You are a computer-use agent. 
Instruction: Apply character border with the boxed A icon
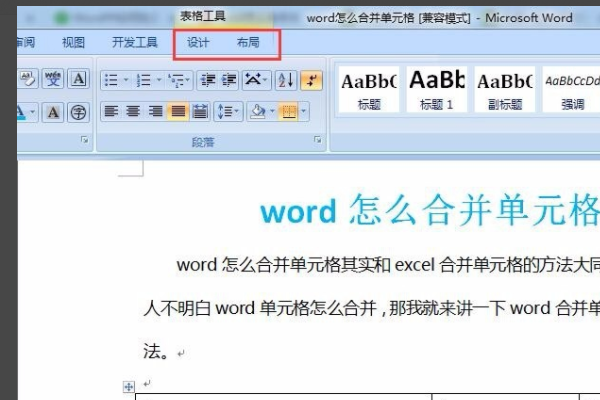(78, 79)
